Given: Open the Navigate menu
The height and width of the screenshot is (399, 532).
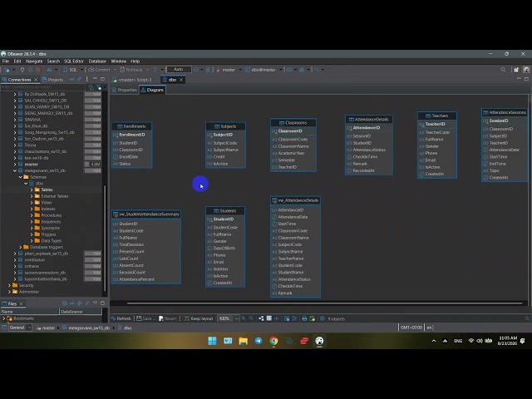Looking at the screenshot, I should point(34,61).
